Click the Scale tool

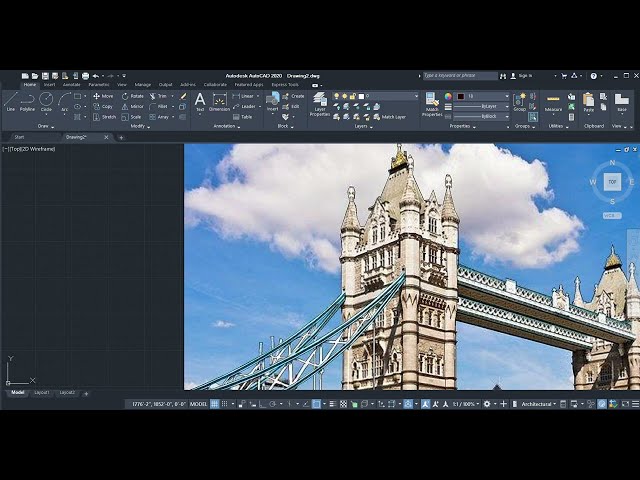pos(131,117)
